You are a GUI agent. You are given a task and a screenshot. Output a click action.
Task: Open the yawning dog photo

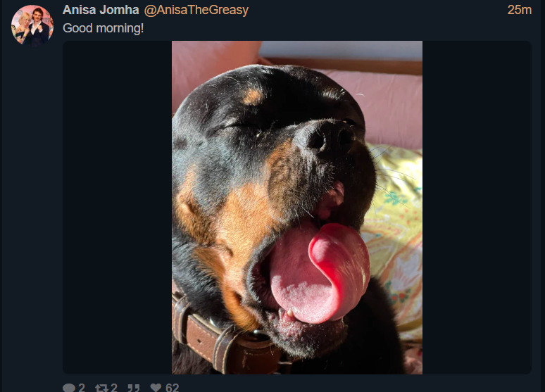297,208
